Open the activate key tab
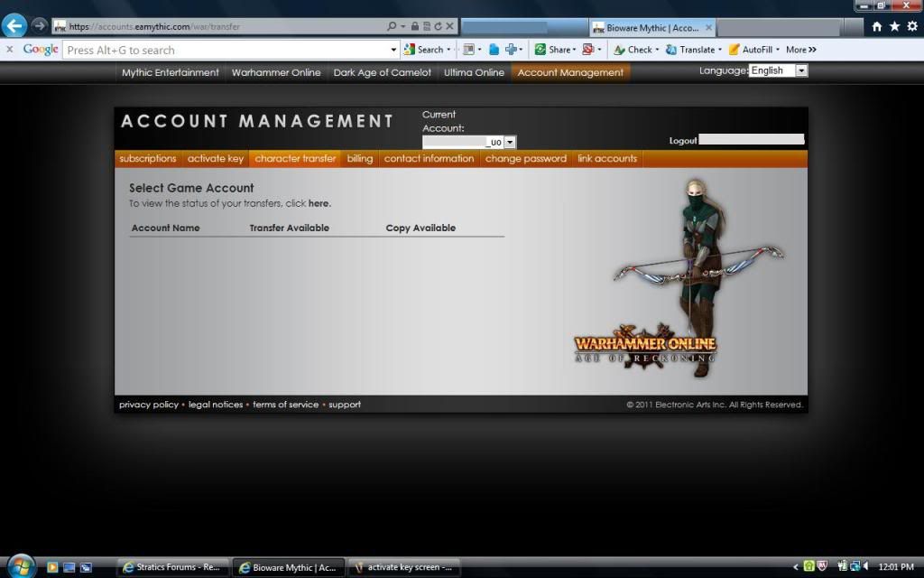This screenshot has width=924, height=578. (x=215, y=159)
